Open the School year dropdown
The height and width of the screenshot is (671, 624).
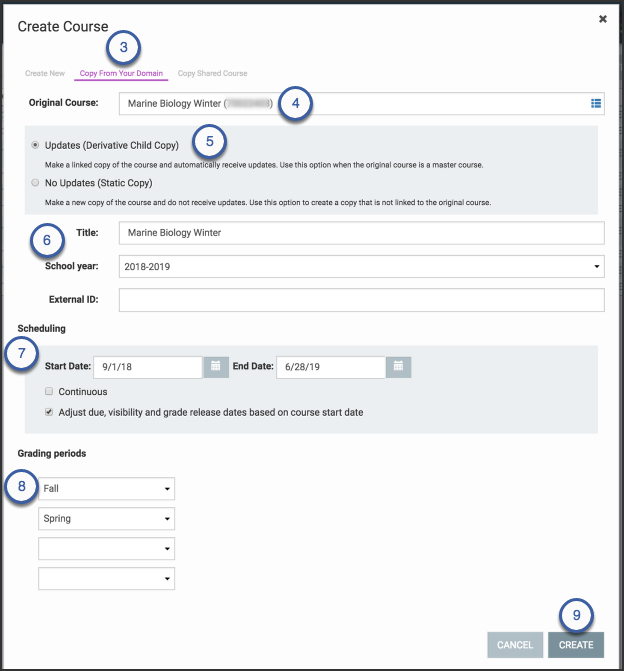[x=362, y=266]
